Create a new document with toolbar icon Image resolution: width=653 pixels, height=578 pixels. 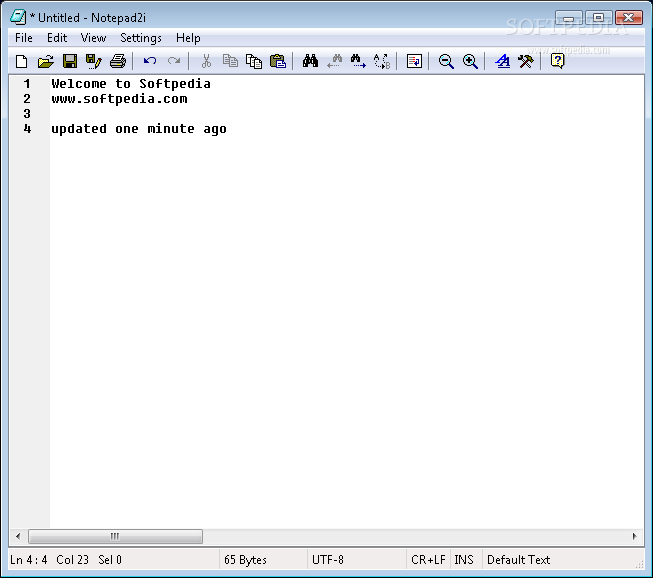pos(21,62)
